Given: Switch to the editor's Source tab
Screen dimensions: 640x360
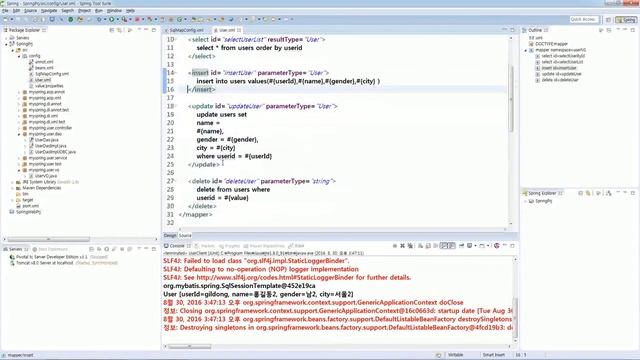Looking at the screenshot, I should click(185, 236).
